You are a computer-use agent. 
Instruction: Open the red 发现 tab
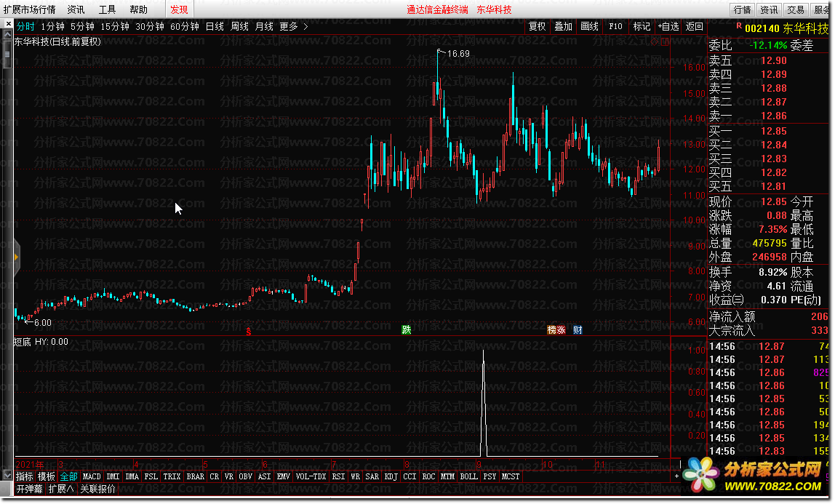(x=179, y=9)
